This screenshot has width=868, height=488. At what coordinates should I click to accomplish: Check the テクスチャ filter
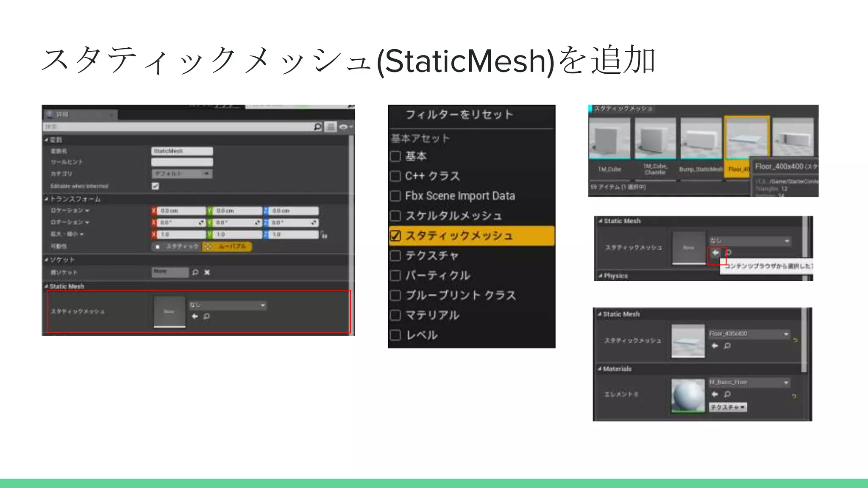pos(395,256)
